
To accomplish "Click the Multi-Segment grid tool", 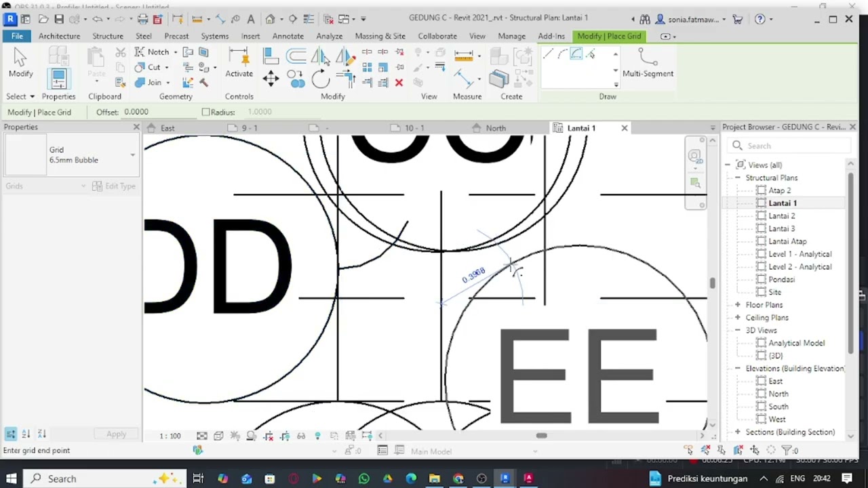I will coord(648,63).
